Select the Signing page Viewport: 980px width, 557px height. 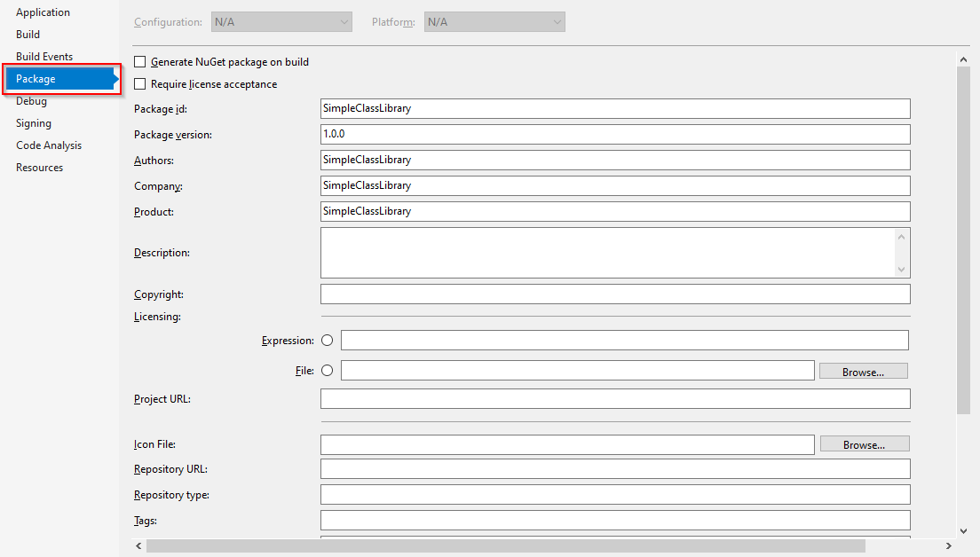(33, 122)
